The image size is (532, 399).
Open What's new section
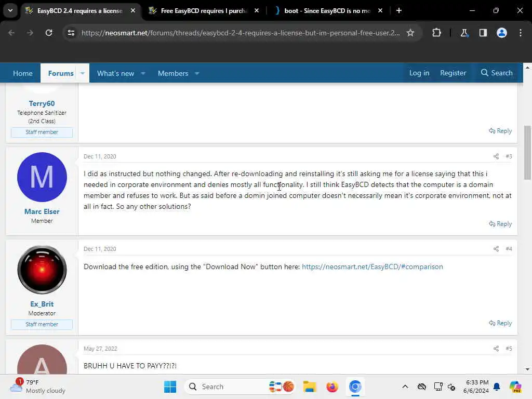(115, 73)
